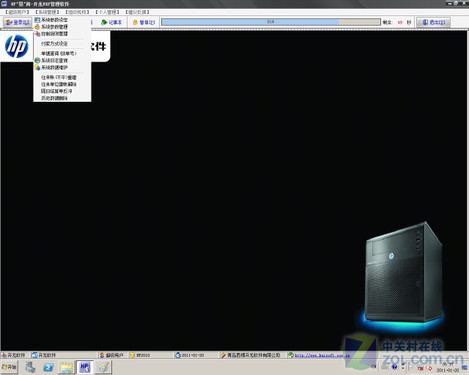Choose the system data maintenance item with yellow-blue icon
Screen dimensions: 469x375
(x=52, y=67)
